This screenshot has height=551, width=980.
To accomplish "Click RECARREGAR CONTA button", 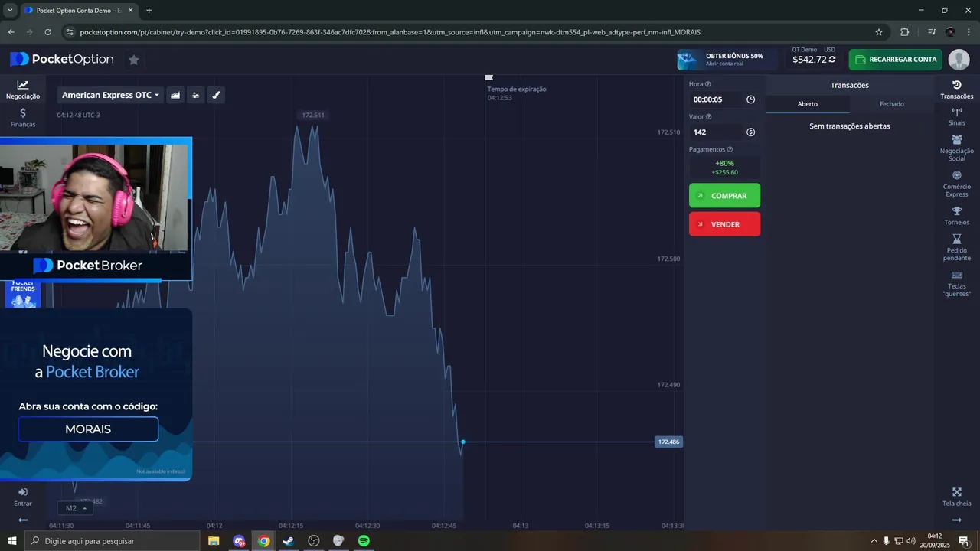I will pyautogui.click(x=896, y=60).
